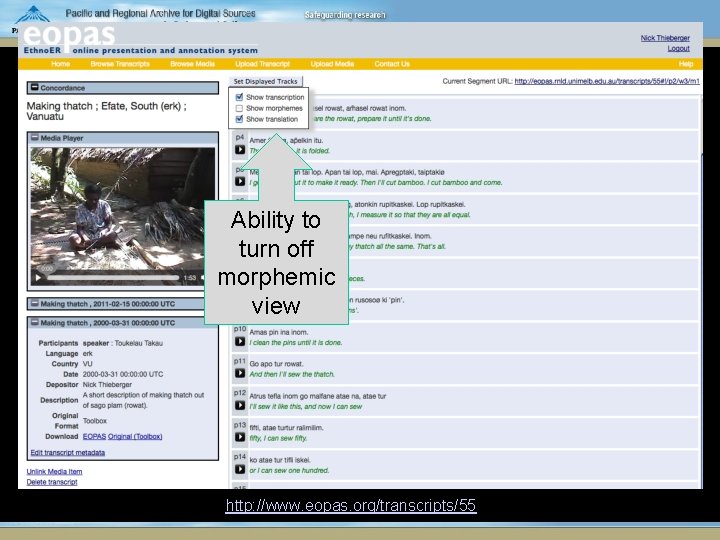
Task: Click Nick Thieberger user link
Action: [x=665, y=38]
